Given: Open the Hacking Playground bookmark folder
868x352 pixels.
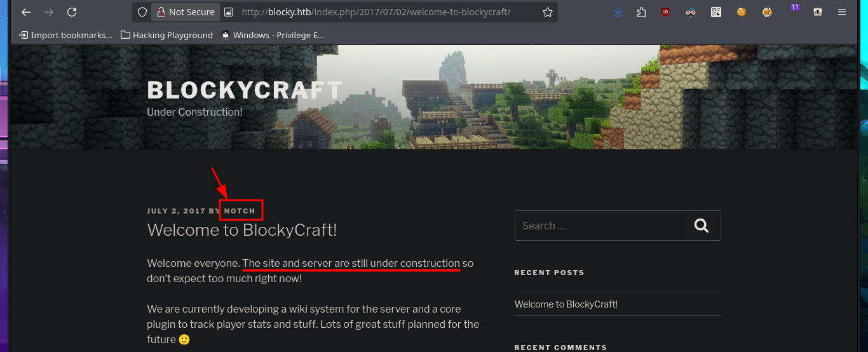Looking at the screenshot, I should click(x=166, y=35).
